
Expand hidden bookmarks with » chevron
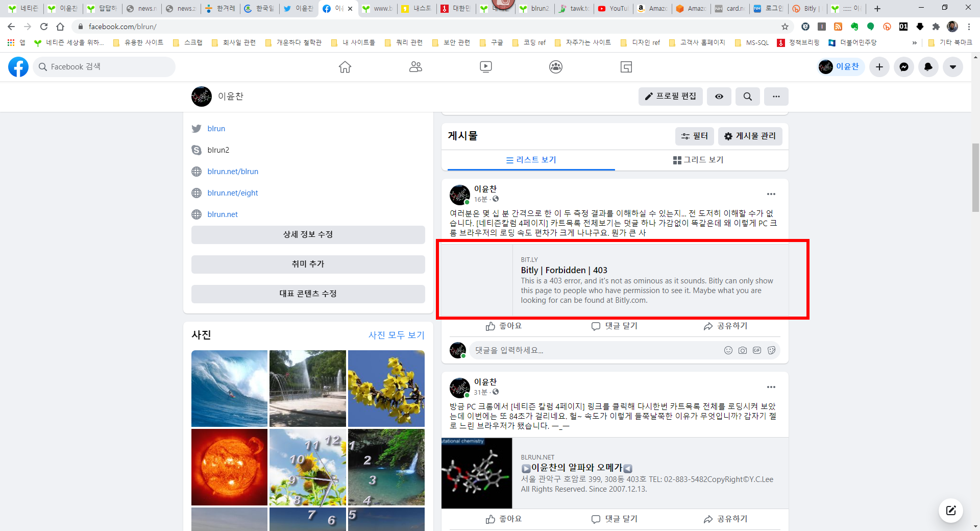click(914, 43)
